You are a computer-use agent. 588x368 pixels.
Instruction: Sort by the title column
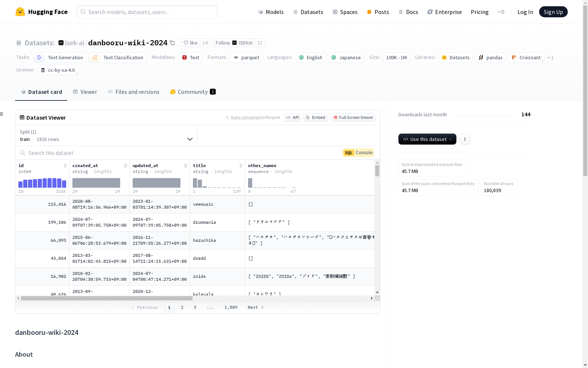pyautogui.click(x=241, y=166)
